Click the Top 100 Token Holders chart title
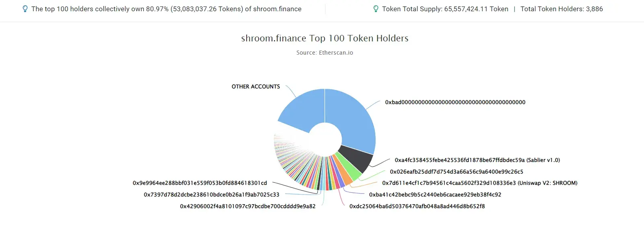 click(325, 38)
